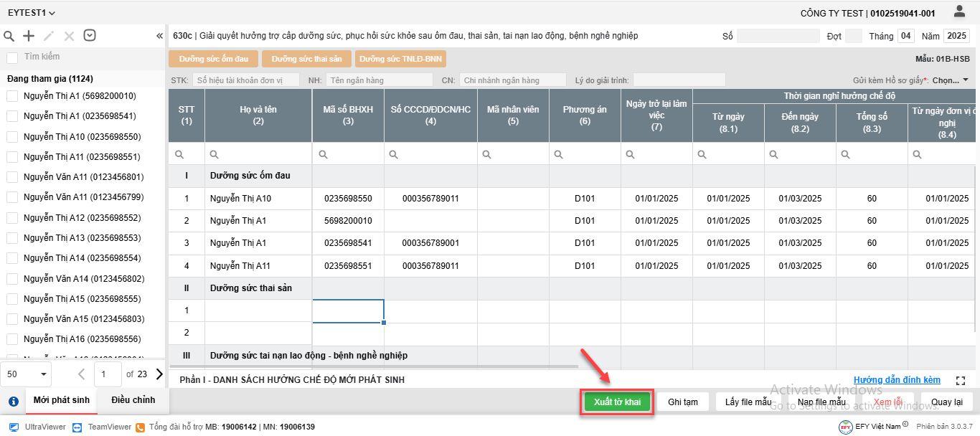Screen dimensions: 980x436
Task: Tick Nguyễn Văn A11 (0123456799) checkbox
Action: pos(12,197)
